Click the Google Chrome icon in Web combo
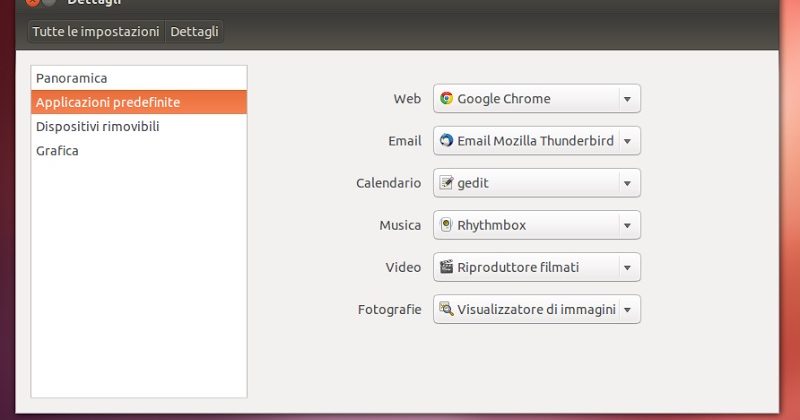 pyautogui.click(x=446, y=98)
